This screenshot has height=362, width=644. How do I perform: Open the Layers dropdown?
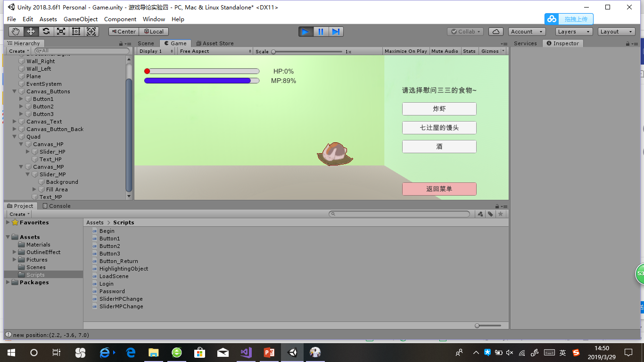click(x=573, y=32)
